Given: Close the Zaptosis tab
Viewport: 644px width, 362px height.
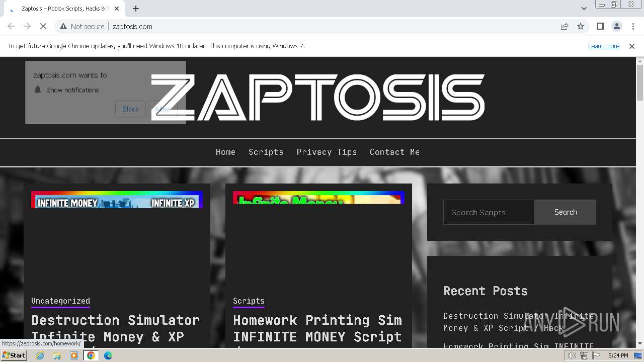Looking at the screenshot, I should [117, 9].
